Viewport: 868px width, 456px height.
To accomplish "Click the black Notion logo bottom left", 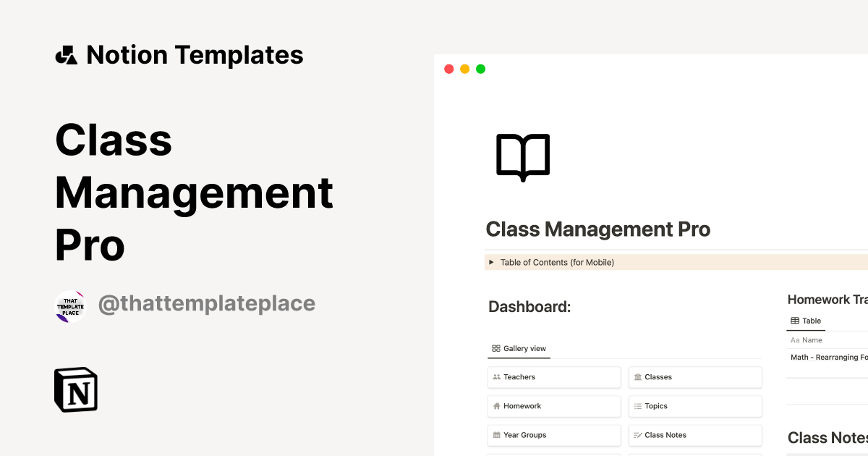I will pyautogui.click(x=75, y=390).
